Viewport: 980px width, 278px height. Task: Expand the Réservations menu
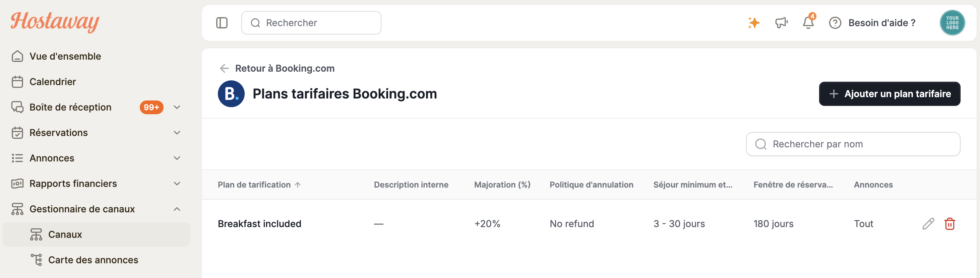[177, 133]
